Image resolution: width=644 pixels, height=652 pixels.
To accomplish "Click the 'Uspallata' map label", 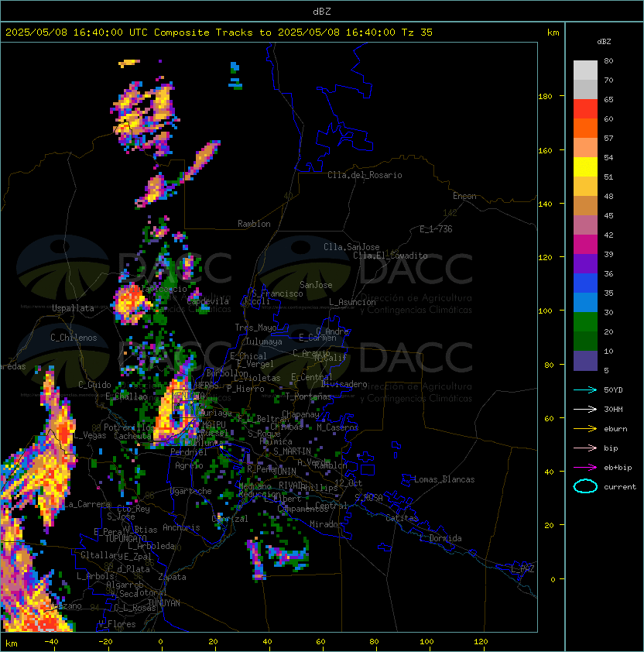I will [x=73, y=308].
